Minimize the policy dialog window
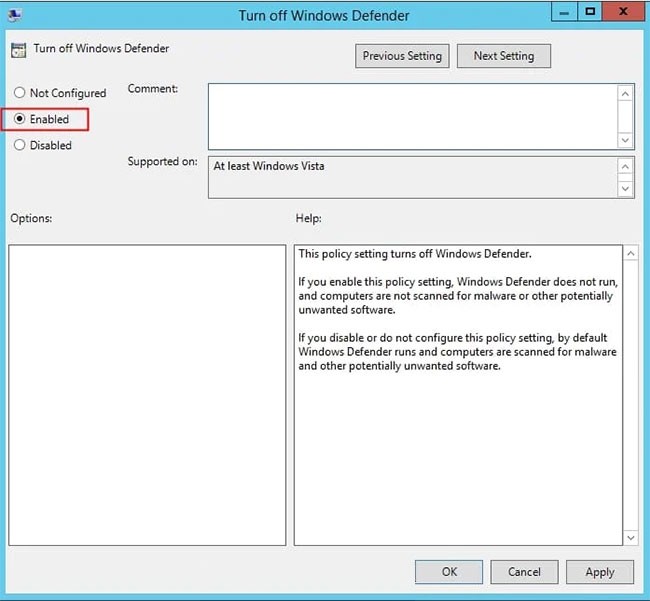 [564, 14]
